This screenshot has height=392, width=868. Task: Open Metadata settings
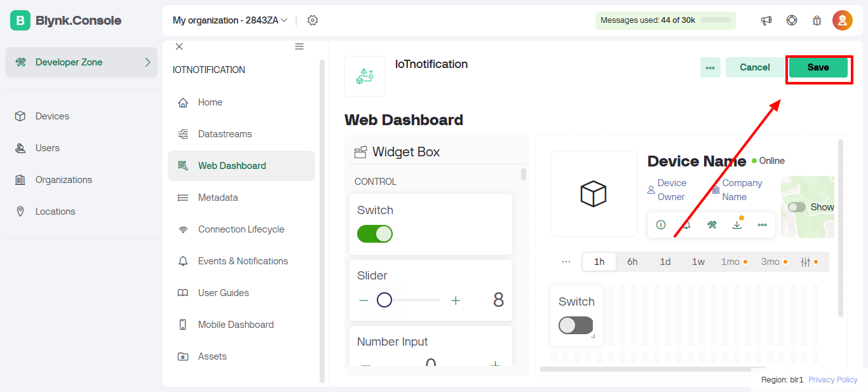pyautogui.click(x=241, y=198)
